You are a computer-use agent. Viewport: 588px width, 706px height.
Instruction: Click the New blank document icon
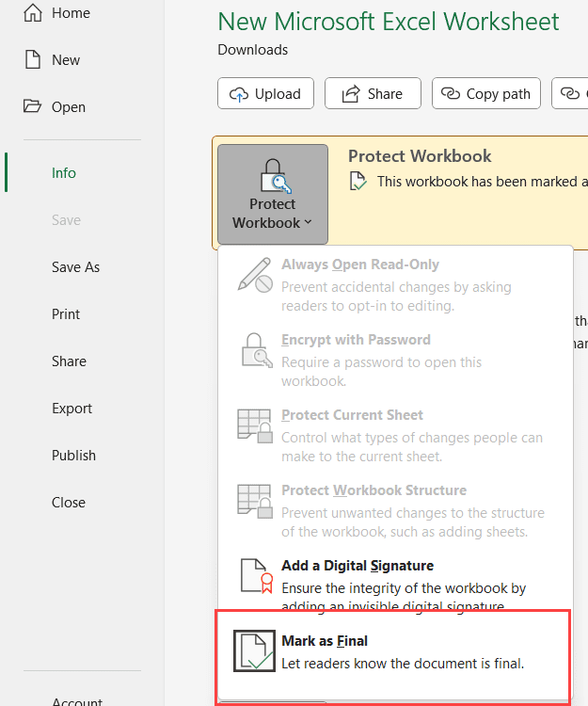tap(33, 60)
